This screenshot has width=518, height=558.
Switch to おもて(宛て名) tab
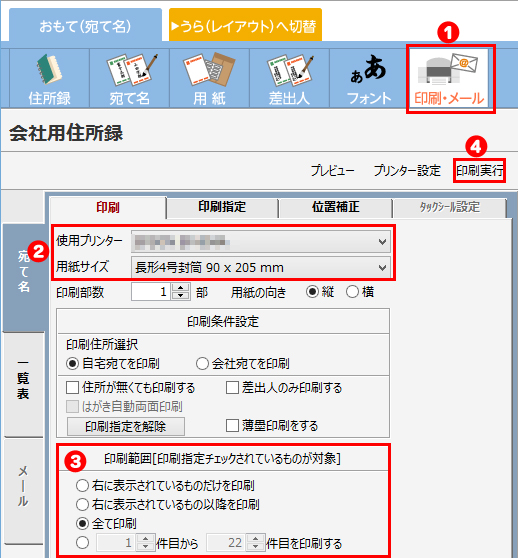click(x=85, y=26)
